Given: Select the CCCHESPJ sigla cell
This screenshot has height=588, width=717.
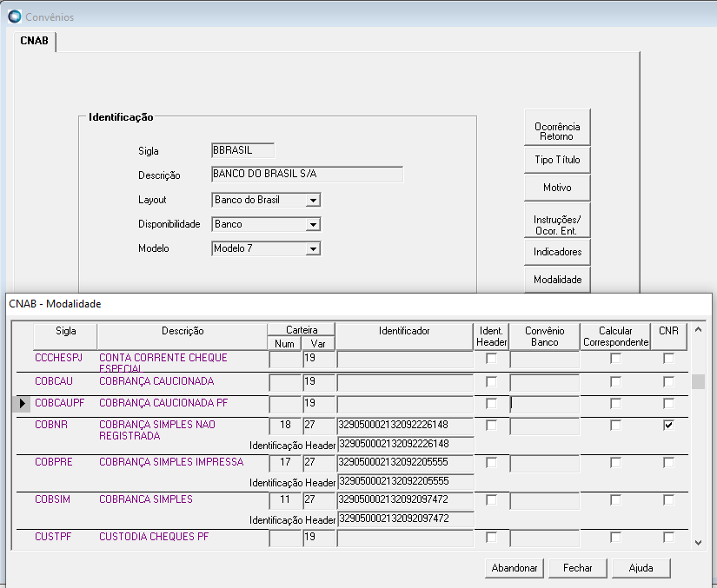Looking at the screenshot, I should 58,358.
